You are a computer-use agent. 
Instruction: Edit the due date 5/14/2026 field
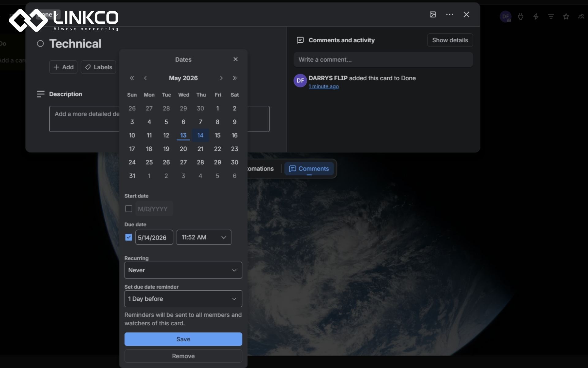[x=154, y=237]
